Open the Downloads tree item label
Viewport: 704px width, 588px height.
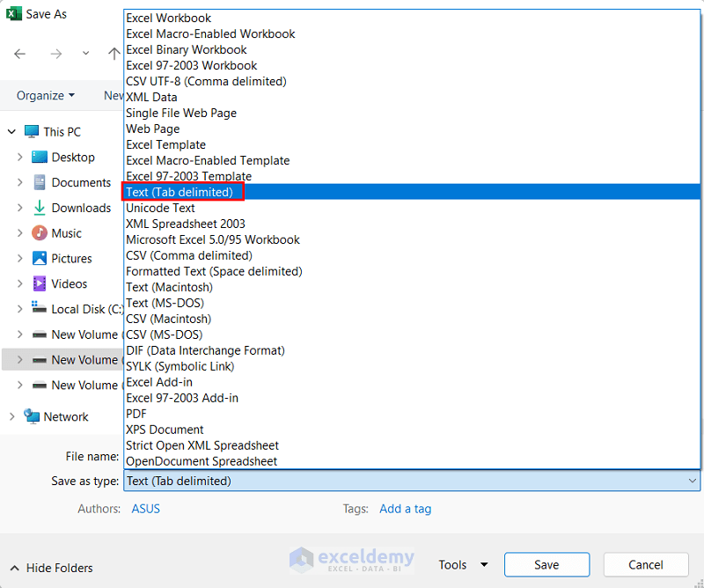pos(81,208)
